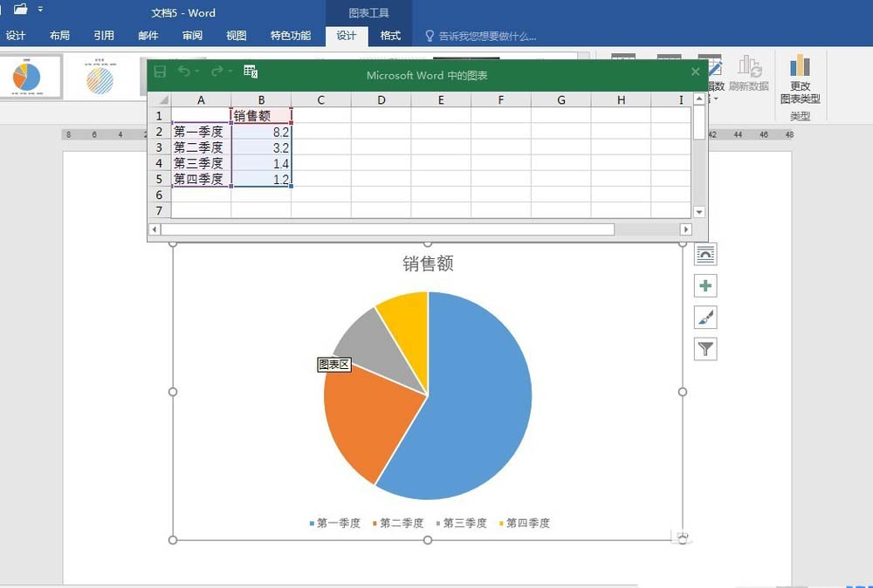The width and height of the screenshot is (873, 588).
Task: Select row 7 header
Action: tap(159, 210)
